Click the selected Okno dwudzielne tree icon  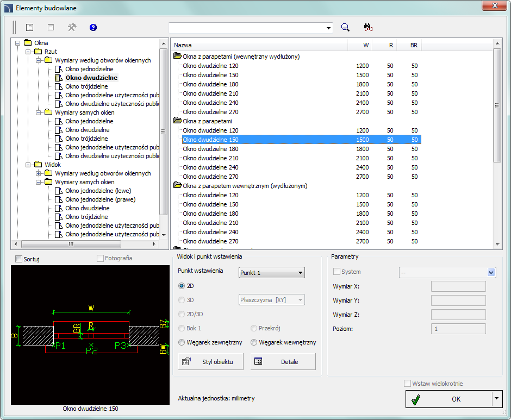point(59,78)
